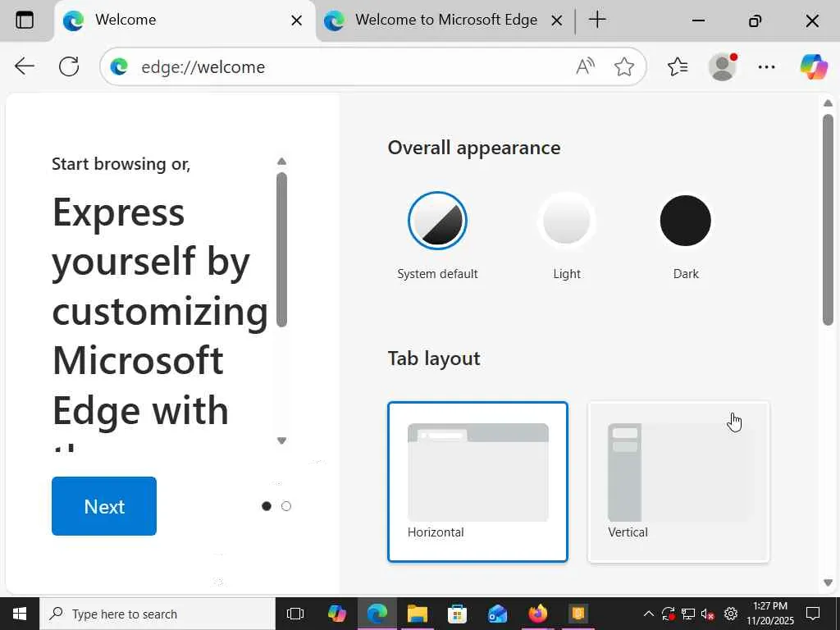Viewport: 840px width, 630px height.
Task: Open the notification center icon
Action: (813, 614)
